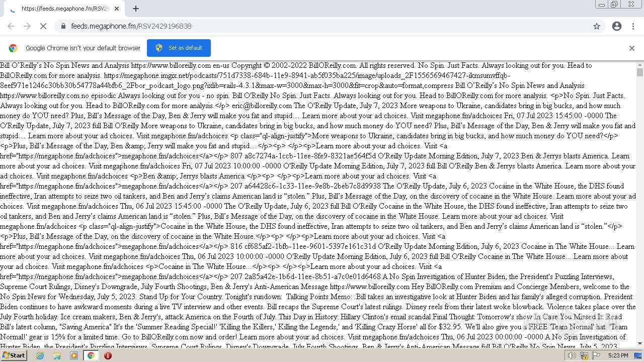Click the GUID starting with 2a85a42e
Image resolution: width=644 pixels, height=362 pixels.
(312, 277)
